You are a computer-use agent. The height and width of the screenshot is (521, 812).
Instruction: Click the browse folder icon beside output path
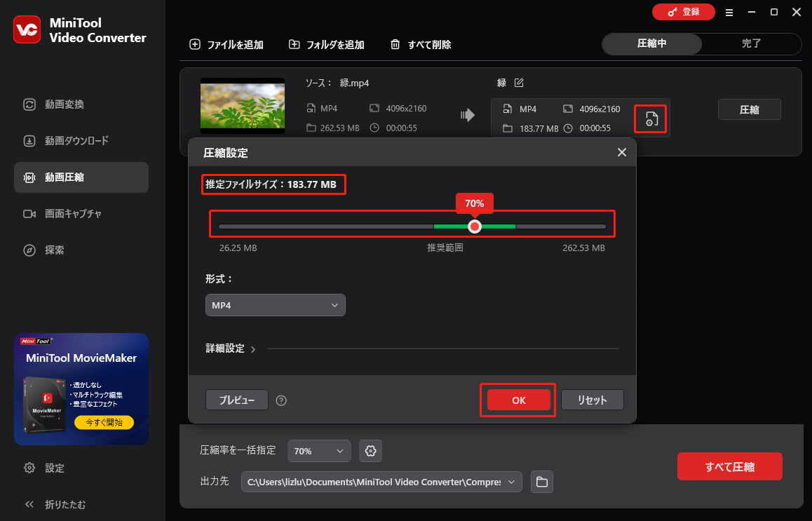point(541,482)
